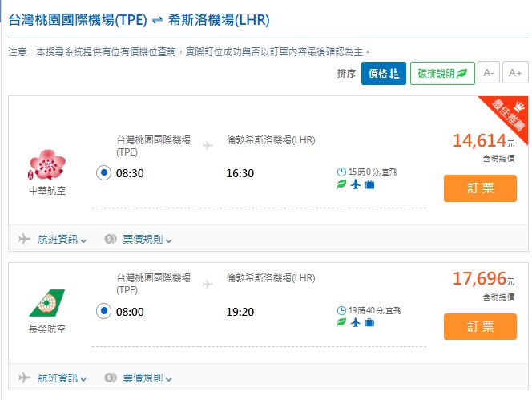Image resolution: width=532 pixels, height=400 pixels.
Task: Open the 碳排說明 carbon emissions explanation
Action: [x=442, y=73]
